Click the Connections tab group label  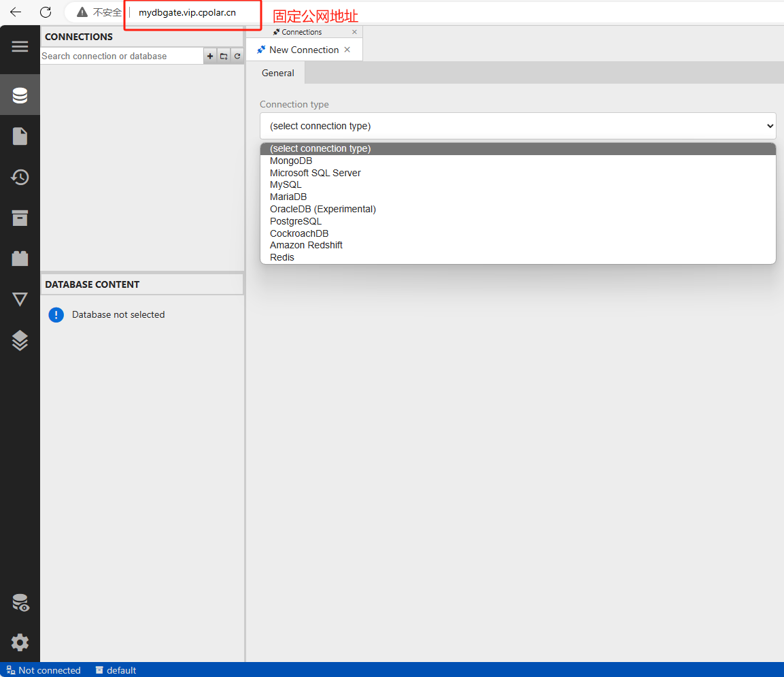click(x=301, y=32)
